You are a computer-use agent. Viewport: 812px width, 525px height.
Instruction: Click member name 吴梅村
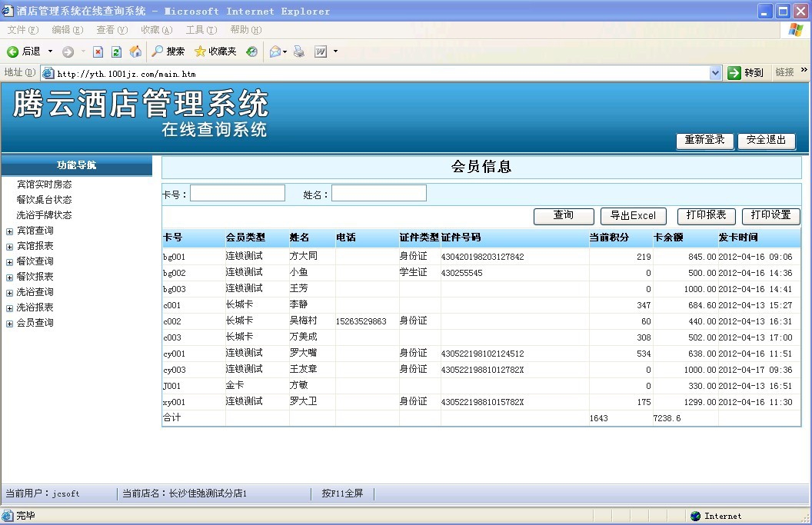pos(303,321)
